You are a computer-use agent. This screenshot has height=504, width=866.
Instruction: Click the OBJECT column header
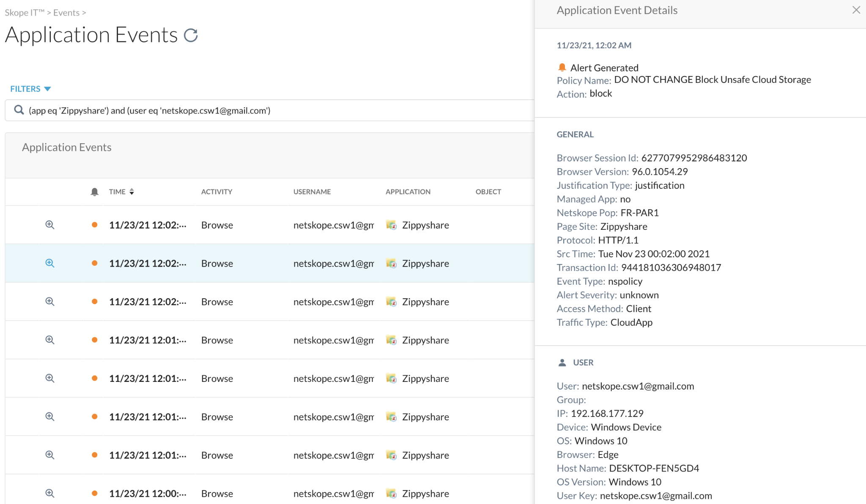point(488,192)
